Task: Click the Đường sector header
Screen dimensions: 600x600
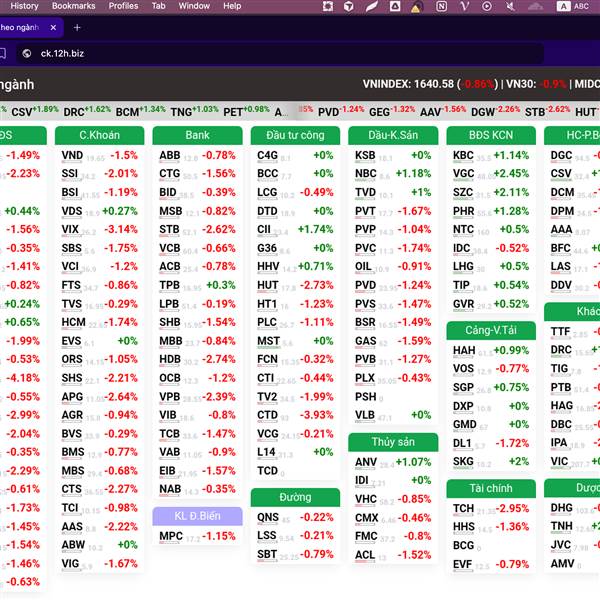Action: 295,497
